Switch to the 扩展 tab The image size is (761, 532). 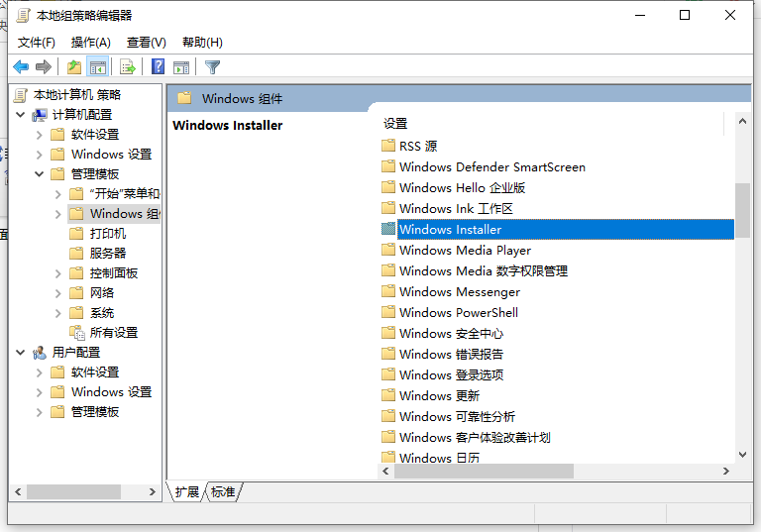tap(187, 492)
